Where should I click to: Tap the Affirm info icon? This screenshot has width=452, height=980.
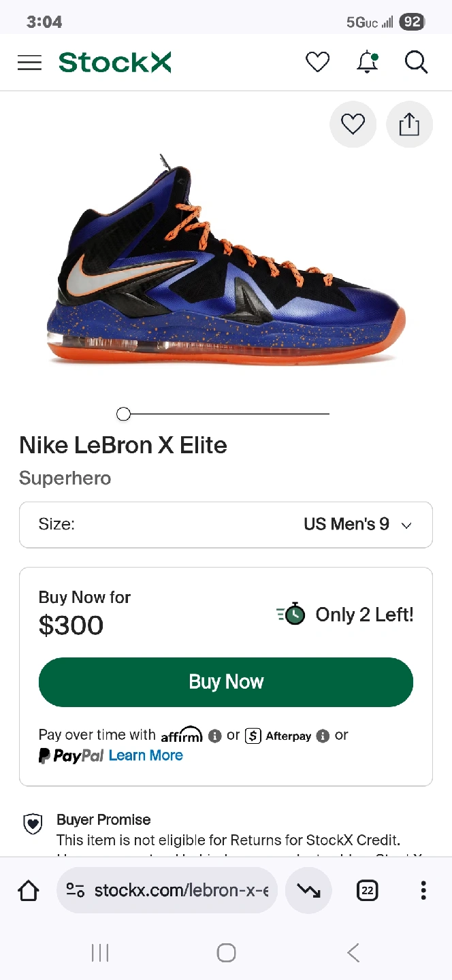coord(215,736)
